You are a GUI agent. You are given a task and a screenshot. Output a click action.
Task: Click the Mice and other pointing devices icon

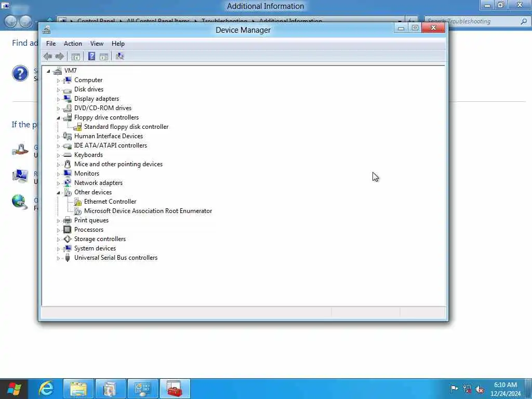68,164
